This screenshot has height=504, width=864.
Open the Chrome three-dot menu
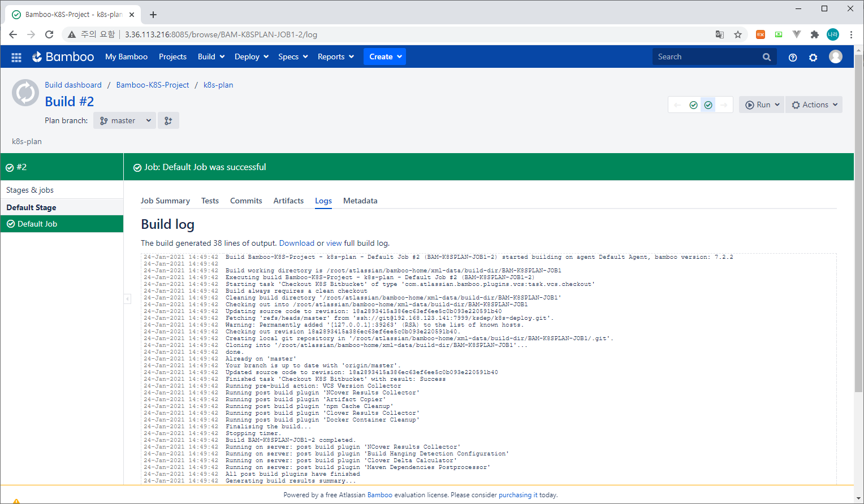pos(851,34)
